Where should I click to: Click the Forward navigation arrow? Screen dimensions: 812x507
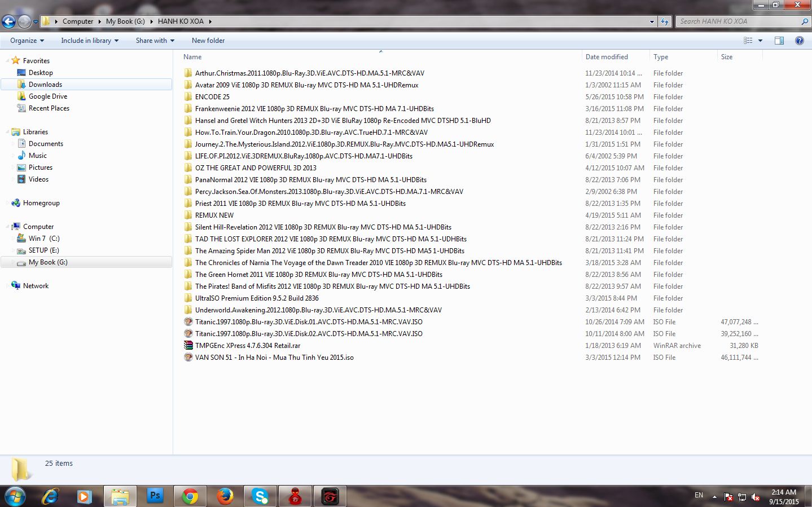pos(24,21)
